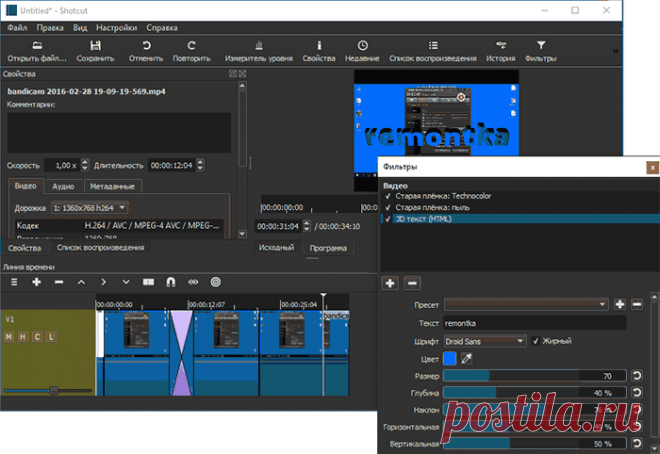
Task: Open the Recent (Недавние) toolbar icon
Action: (362, 45)
